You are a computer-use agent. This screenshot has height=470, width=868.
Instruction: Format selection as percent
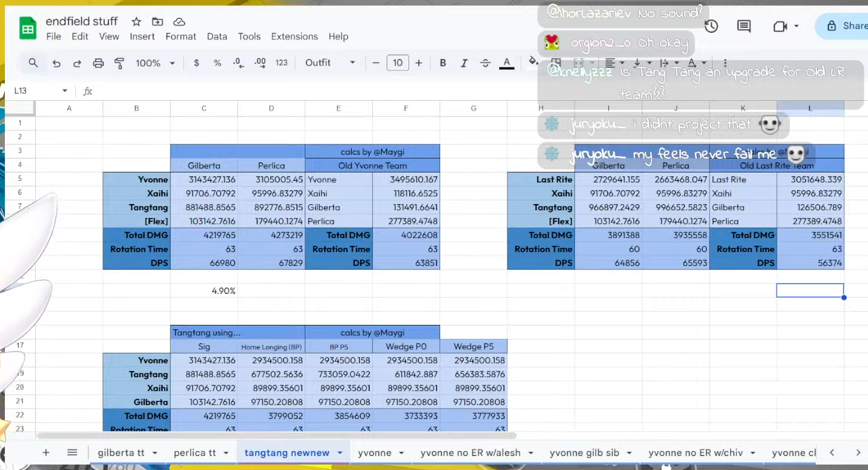pyautogui.click(x=217, y=63)
